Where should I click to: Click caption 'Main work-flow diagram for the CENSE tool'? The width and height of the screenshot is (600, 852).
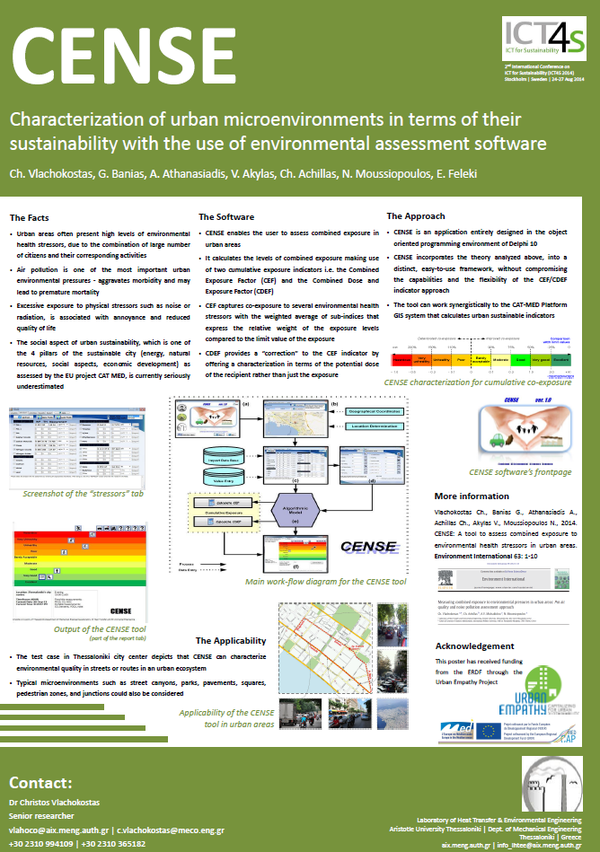pyautogui.click(x=326, y=582)
